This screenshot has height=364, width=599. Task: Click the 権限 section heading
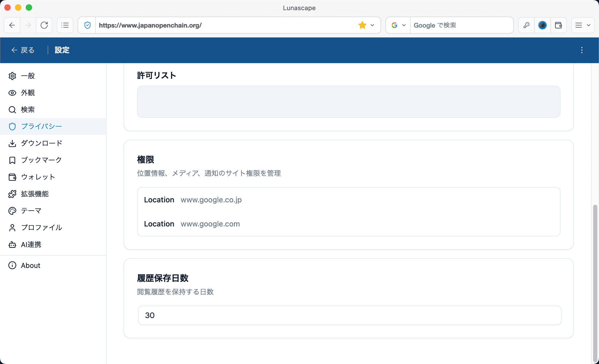[x=146, y=160]
